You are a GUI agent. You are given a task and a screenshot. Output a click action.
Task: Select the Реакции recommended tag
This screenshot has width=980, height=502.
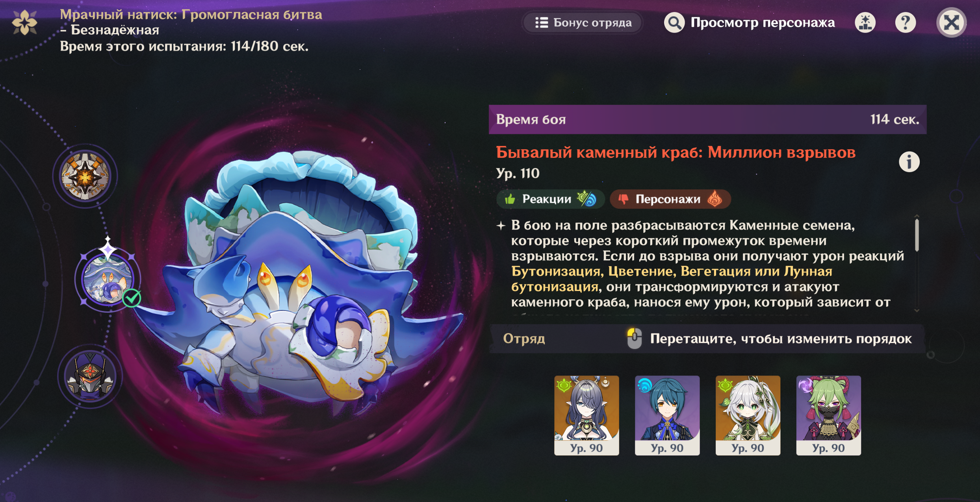coord(550,199)
